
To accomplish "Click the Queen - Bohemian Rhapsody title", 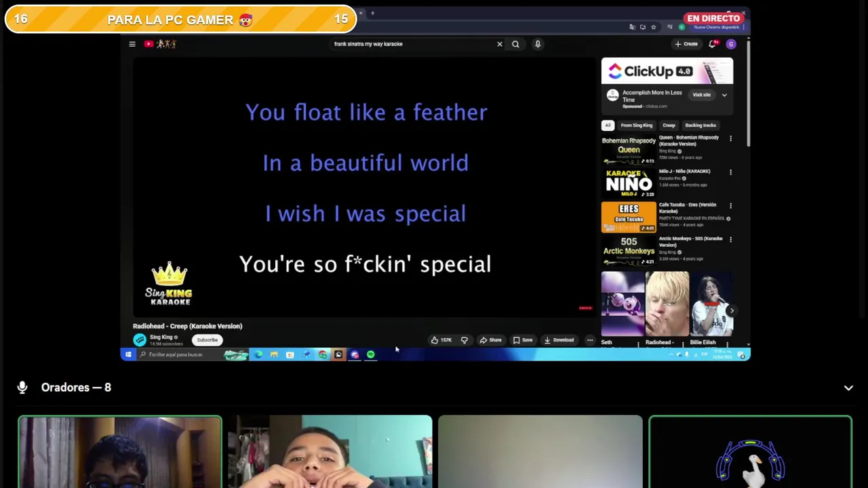I will coord(688,140).
